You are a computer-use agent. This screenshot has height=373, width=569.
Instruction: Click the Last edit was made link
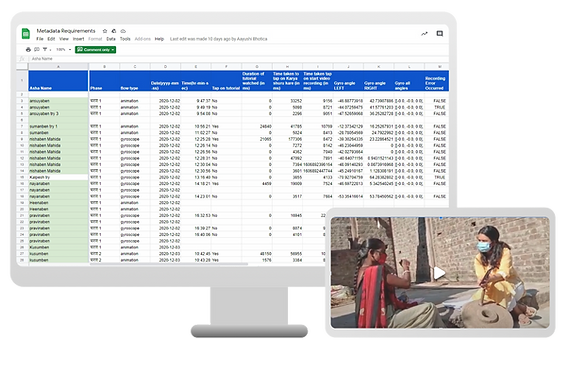click(x=218, y=39)
